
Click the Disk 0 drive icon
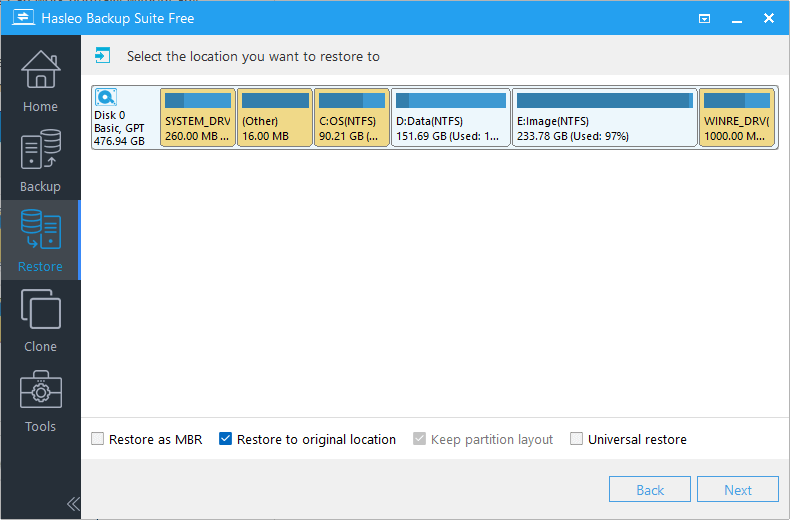tap(107, 98)
